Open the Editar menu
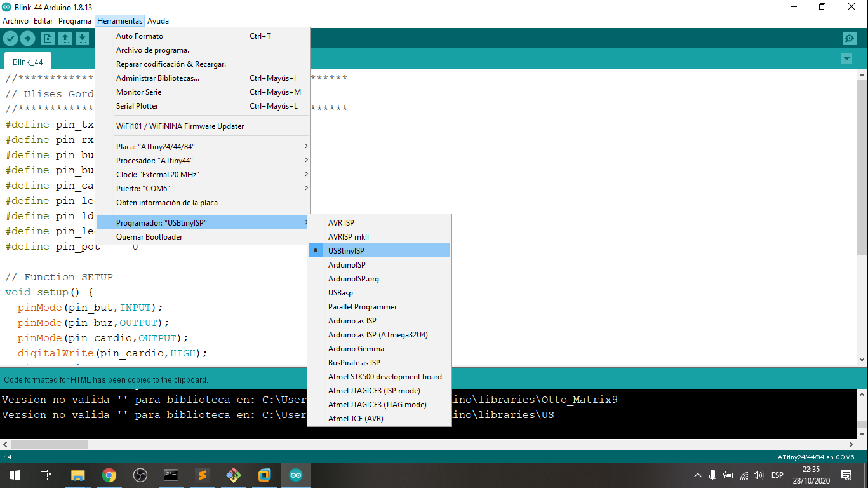The height and width of the screenshot is (488, 868). pos(43,21)
